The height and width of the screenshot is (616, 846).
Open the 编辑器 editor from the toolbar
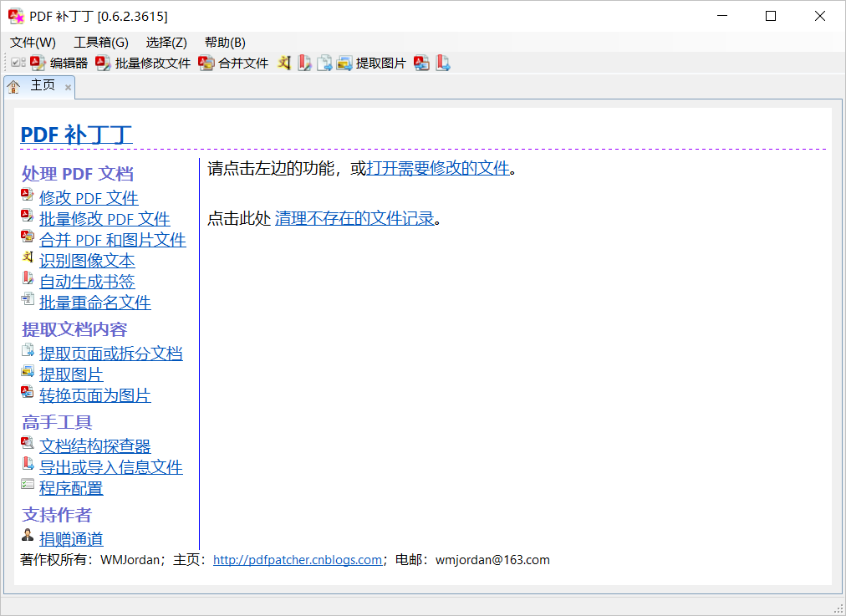(x=59, y=63)
